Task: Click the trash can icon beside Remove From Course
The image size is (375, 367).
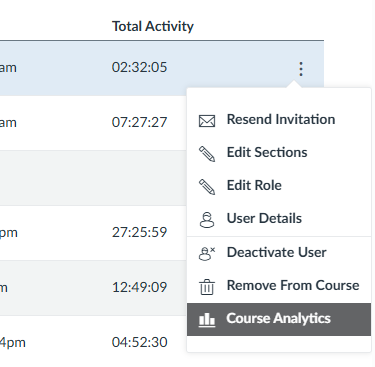Action: [x=207, y=286]
